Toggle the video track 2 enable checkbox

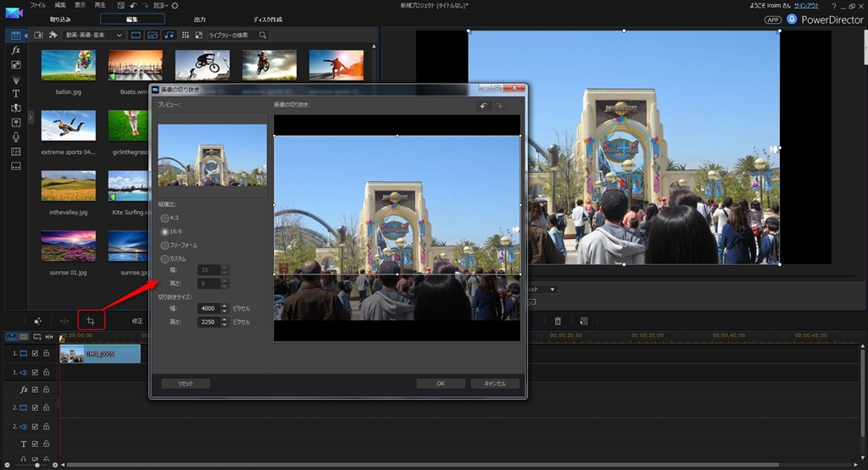35,407
